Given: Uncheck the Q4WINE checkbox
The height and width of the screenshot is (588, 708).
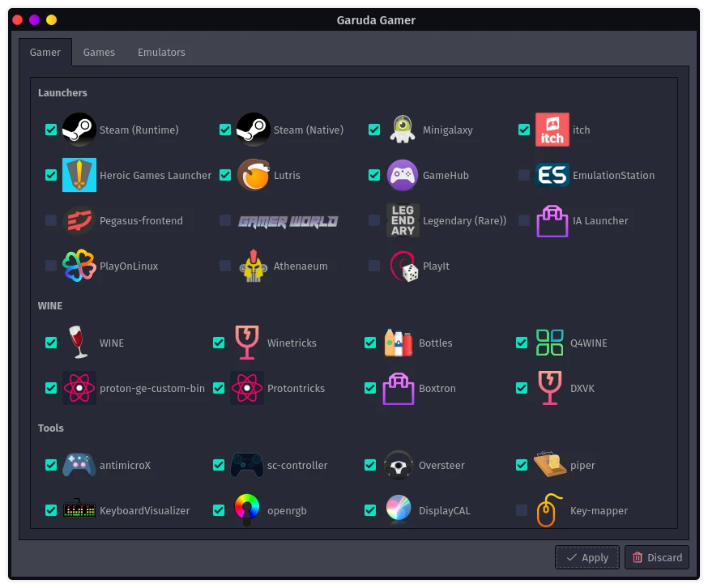Looking at the screenshot, I should (522, 343).
